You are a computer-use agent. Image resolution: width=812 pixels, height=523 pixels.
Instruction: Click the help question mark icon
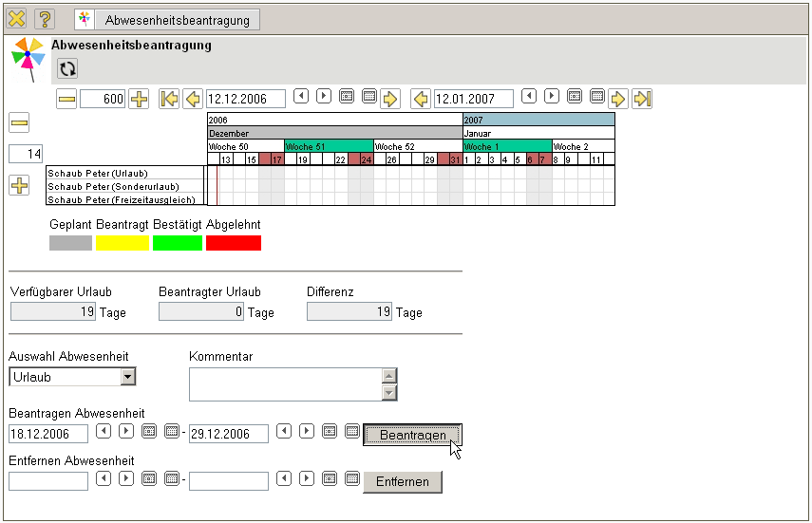tap(45, 19)
